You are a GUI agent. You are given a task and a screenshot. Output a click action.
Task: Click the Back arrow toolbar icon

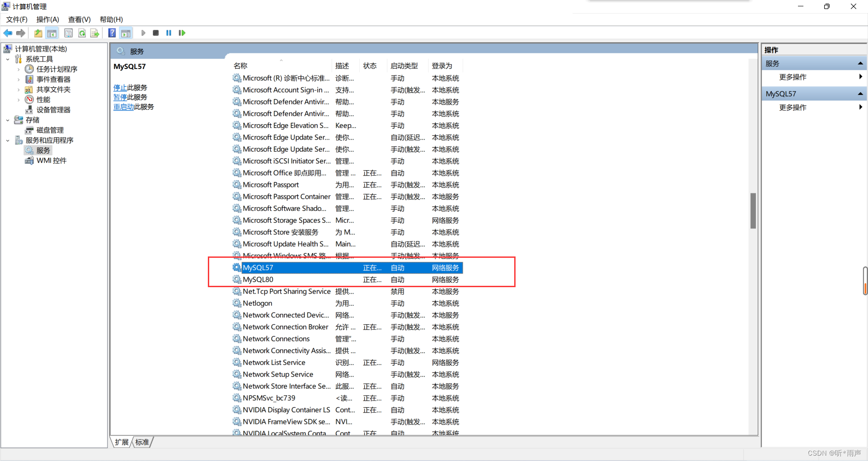(x=8, y=33)
